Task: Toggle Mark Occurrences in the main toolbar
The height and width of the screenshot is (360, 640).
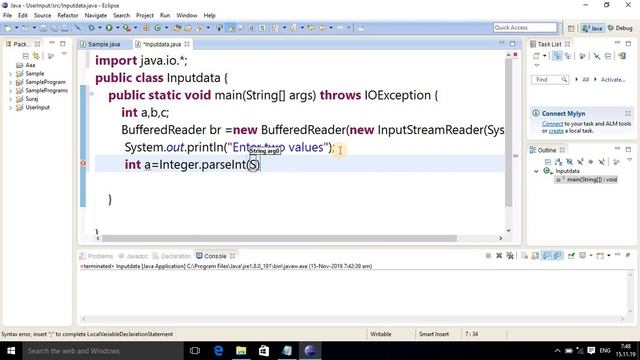Action: pyautogui.click(x=231, y=28)
